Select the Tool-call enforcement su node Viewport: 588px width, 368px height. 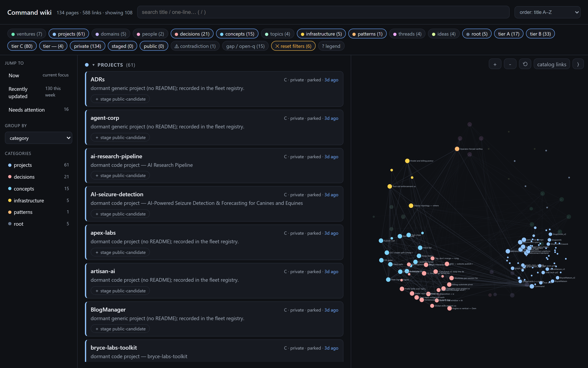390,186
